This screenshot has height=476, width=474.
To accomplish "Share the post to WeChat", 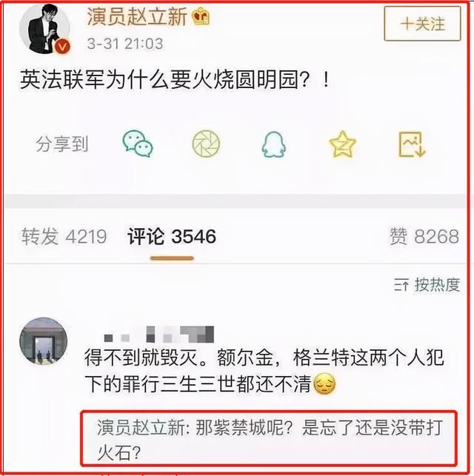I will point(138,144).
